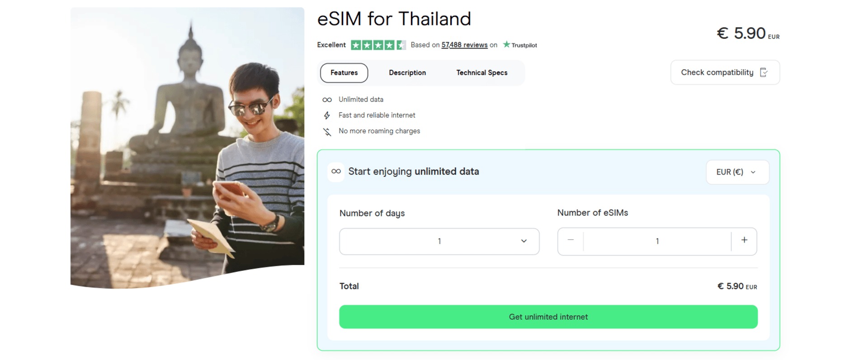Image resolution: width=868 pixels, height=360 pixels.
Task: Click the chevron in days selector
Action: 524,241
